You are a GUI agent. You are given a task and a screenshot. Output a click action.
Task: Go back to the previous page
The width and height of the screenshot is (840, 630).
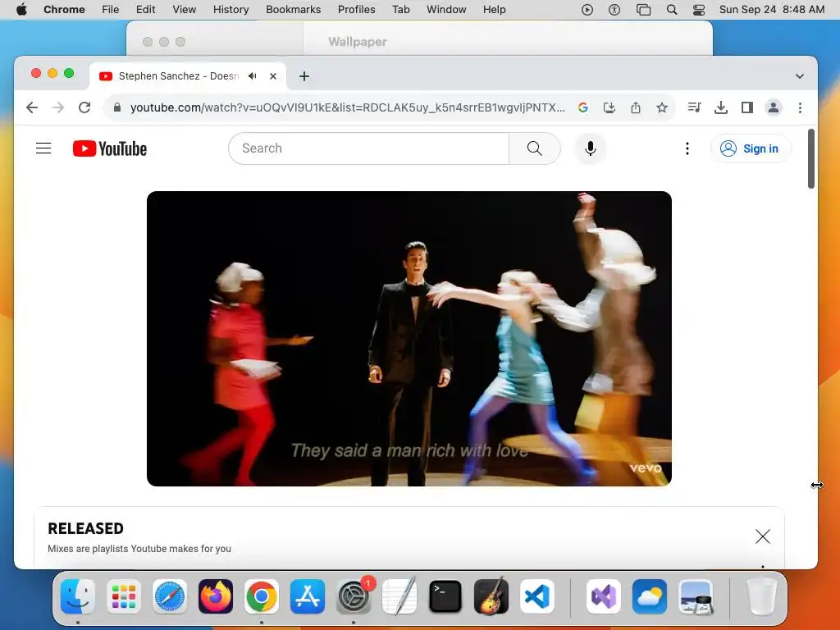point(32,107)
